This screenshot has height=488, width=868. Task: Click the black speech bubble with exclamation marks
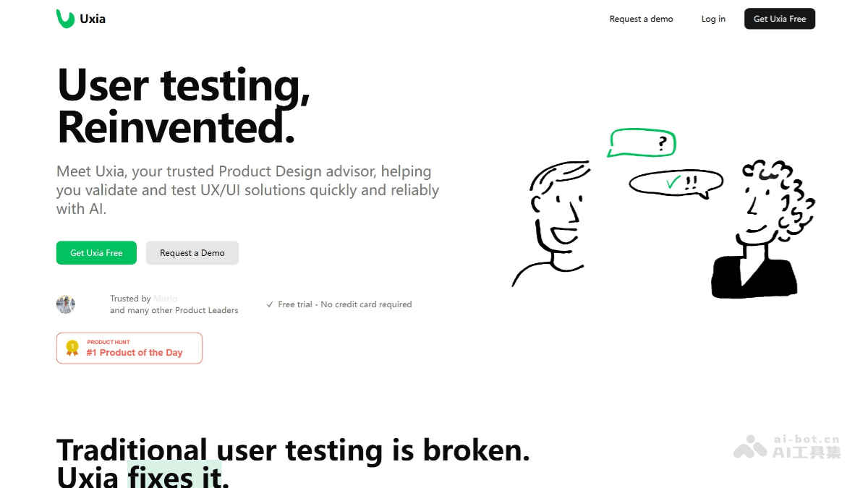coord(676,184)
